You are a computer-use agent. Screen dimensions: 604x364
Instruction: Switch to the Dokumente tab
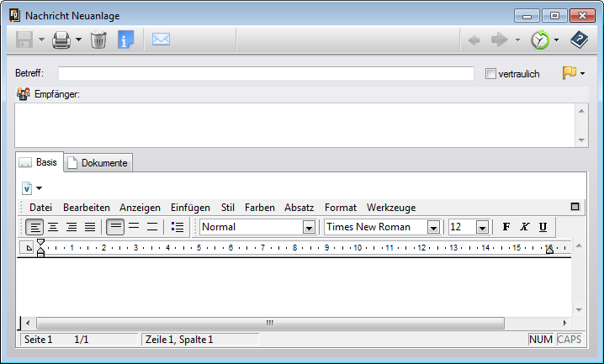pos(98,163)
